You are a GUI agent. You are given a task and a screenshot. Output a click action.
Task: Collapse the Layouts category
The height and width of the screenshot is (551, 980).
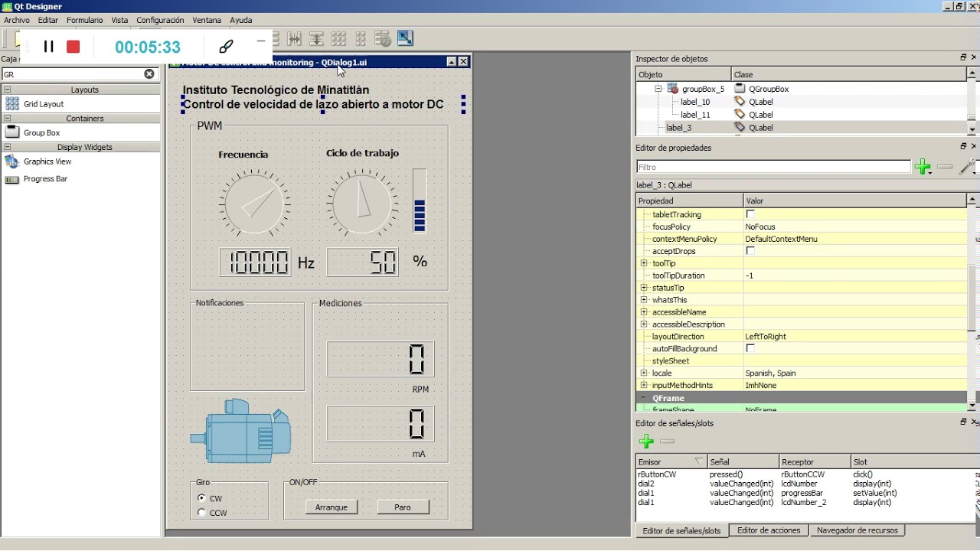8,90
